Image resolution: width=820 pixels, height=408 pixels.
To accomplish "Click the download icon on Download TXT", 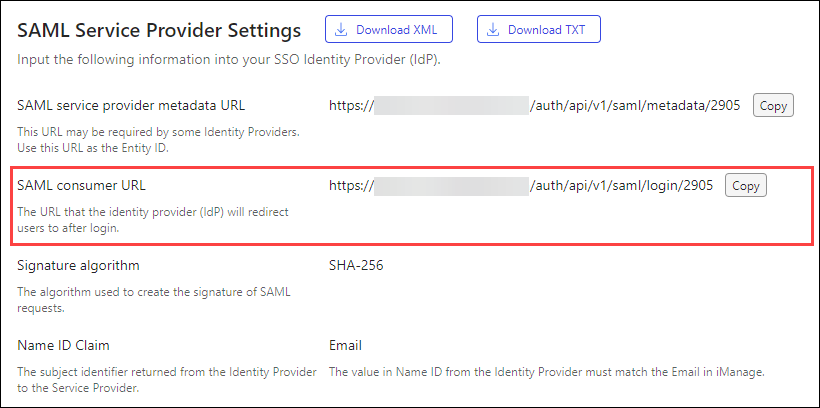I will pos(493,29).
